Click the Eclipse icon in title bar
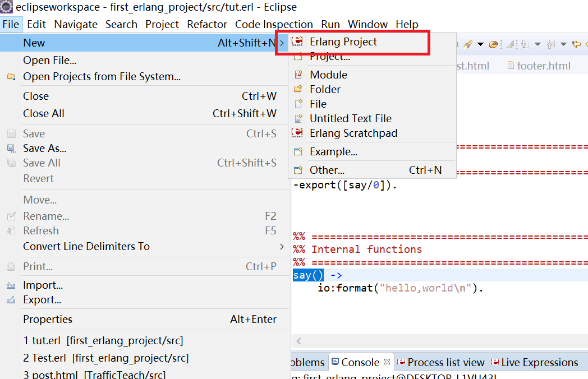Image resolution: width=588 pixels, height=379 pixels. pyautogui.click(x=6, y=7)
